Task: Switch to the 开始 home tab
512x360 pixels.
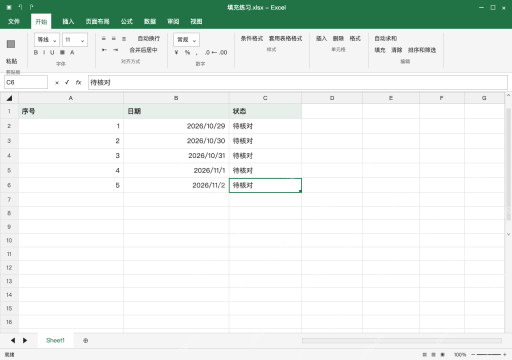Action: tap(41, 22)
